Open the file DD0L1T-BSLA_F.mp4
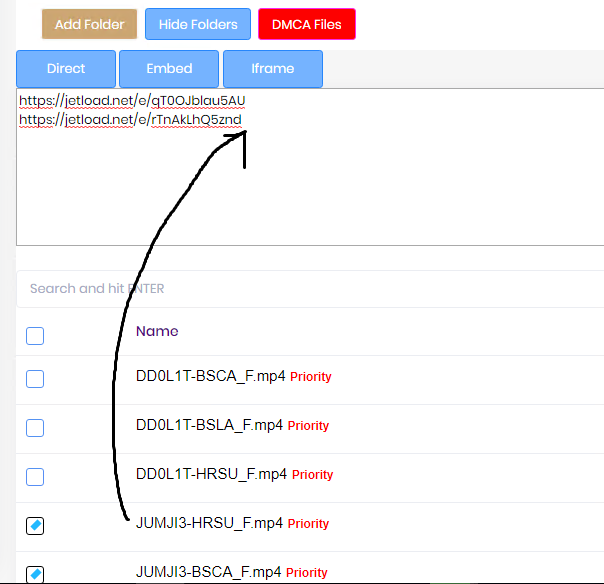The height and width of the screenshot is (584, 604). (x=209, y=426)
